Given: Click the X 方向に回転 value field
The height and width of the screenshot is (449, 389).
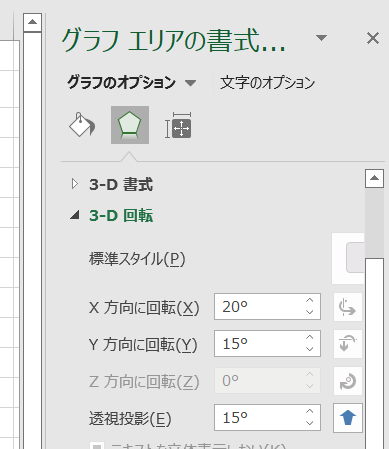Looking at the screenshot, I should 267,307.
